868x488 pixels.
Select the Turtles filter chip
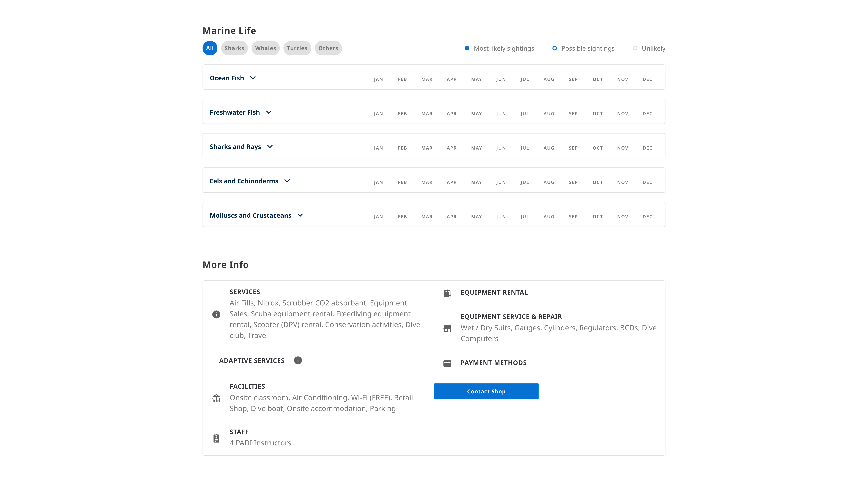297,48
